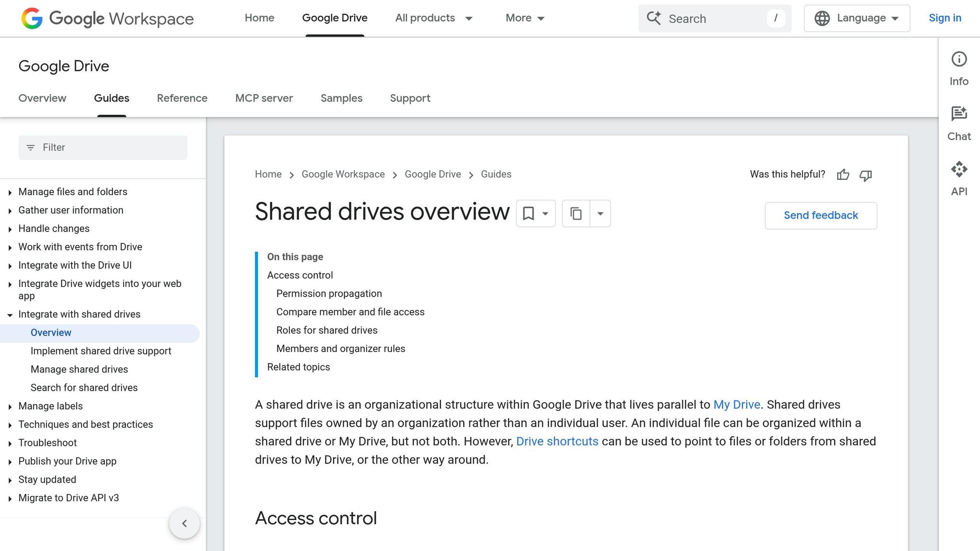The height and width of the screenshot is (551, 980).
Task: Open the Drive shortcuts link
Action: 557,441
